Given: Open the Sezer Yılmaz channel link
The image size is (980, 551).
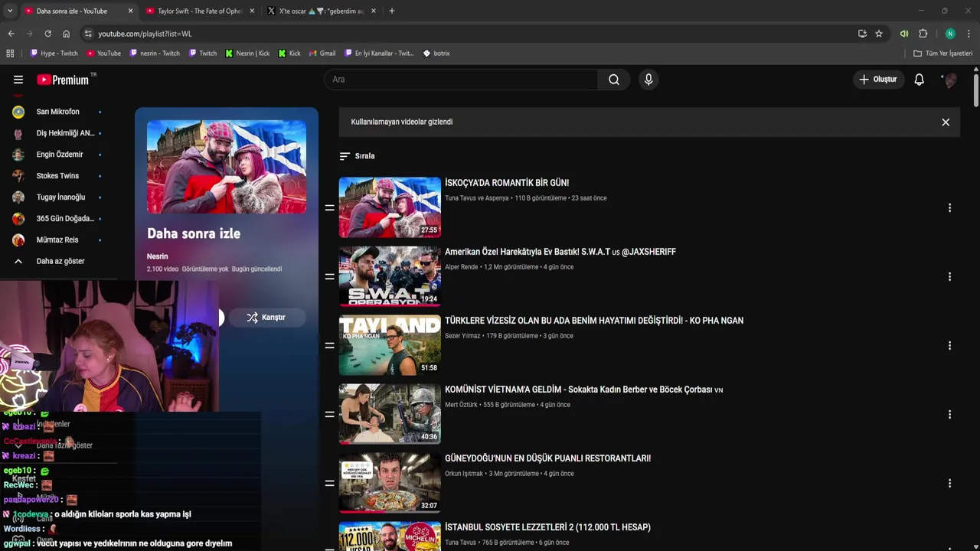Looking at the screenshot, I should tap(462, 336).
